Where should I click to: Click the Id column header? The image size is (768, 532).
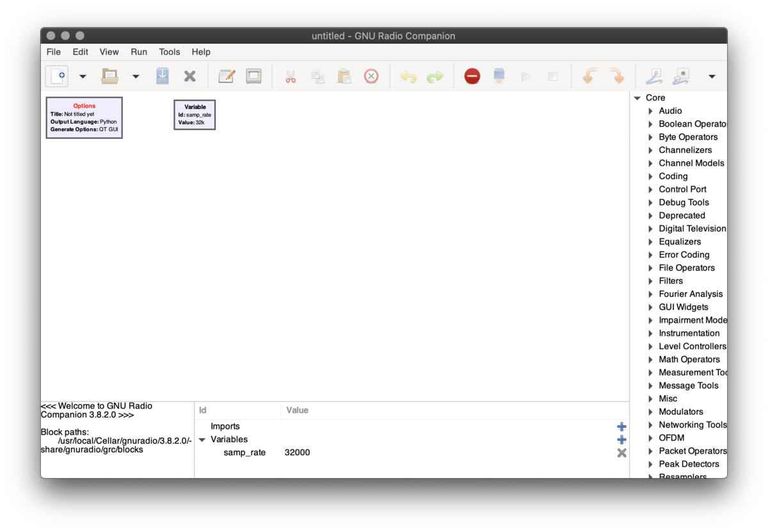tap(237, 410)
